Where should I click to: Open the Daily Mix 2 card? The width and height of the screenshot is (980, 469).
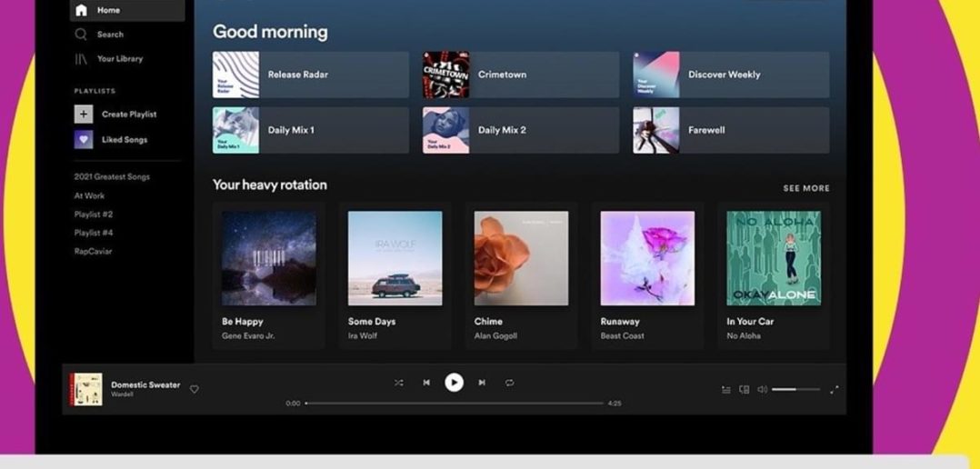coord(521,131)
